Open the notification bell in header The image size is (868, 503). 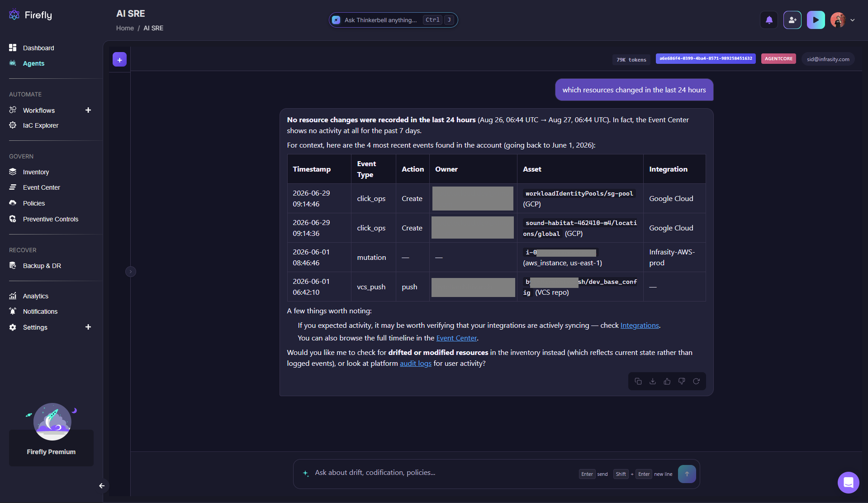pos(769,20)
